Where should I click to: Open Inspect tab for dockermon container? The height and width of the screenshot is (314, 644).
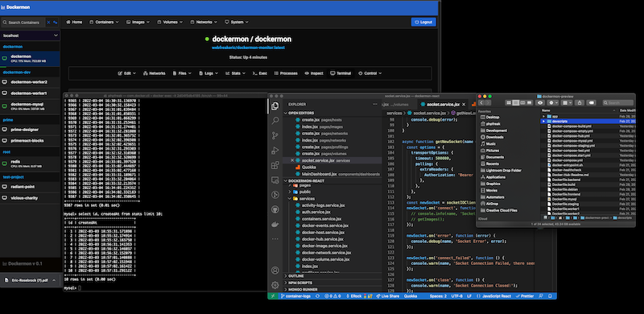tap(314, 73)
